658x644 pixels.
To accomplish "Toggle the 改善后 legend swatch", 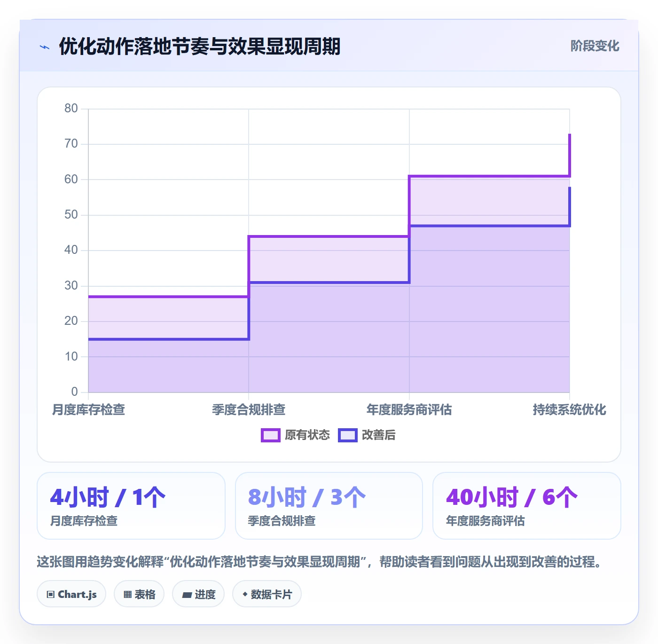I will (348, 435).
